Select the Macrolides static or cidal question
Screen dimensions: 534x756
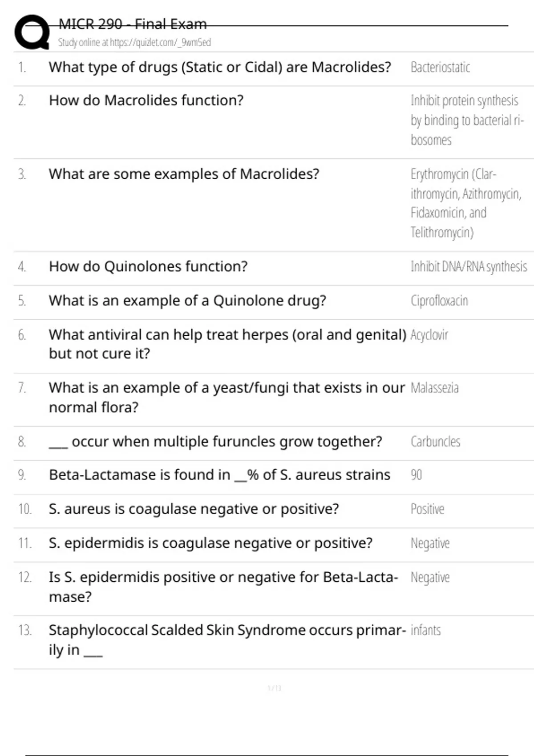pyautogui.click(x=220, y=67)
